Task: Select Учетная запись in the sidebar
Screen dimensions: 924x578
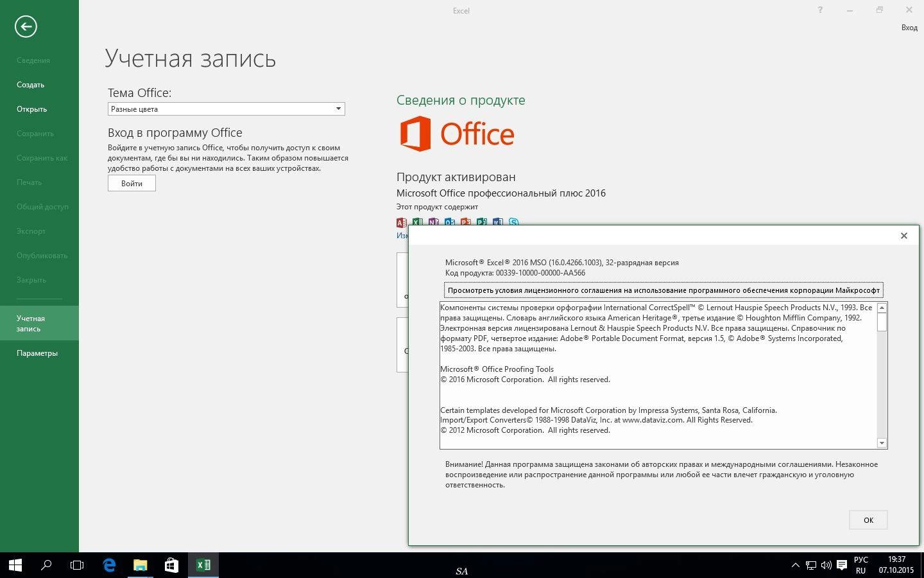Action: 39,323
